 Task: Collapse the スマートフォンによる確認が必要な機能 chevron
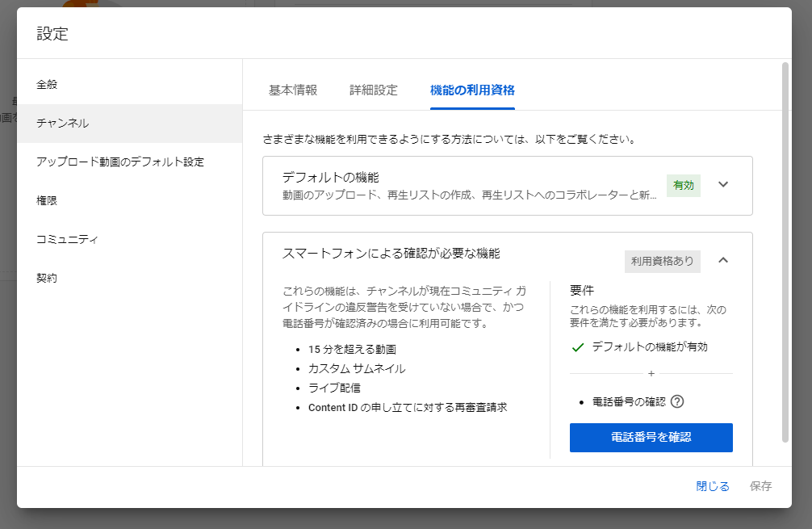point(723,260)
